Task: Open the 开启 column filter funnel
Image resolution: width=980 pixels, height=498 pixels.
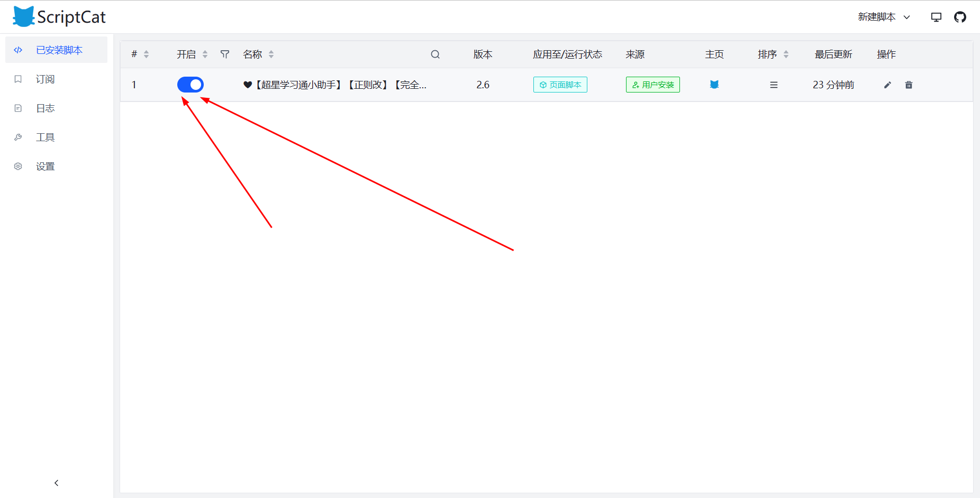Action: click(225, 54)
